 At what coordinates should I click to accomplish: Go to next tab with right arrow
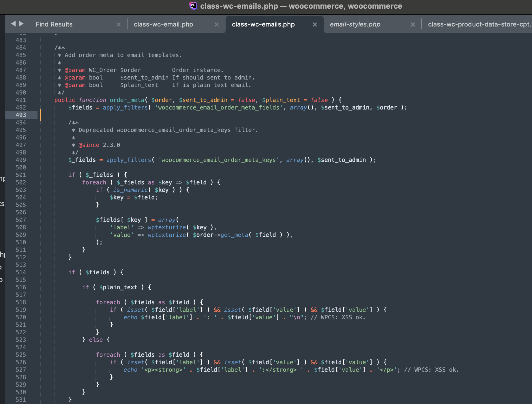click(21, 24)
